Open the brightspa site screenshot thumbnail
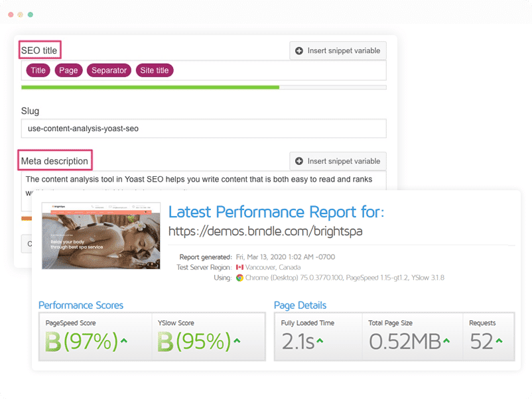 click(x=101, y=236)
